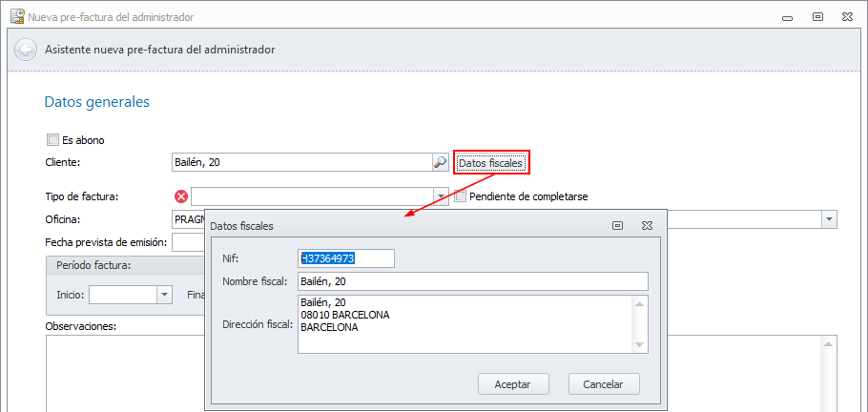Click the Dirección fiscal scrollbar up arrow
This screenshot has height=412, width=868.
click(x=639, y=303)
